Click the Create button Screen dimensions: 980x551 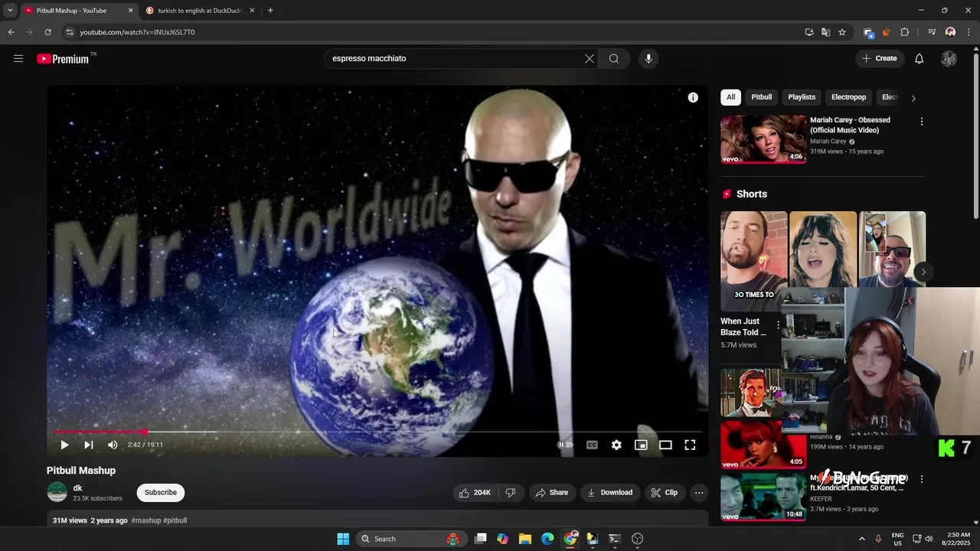tap(880, 58)
